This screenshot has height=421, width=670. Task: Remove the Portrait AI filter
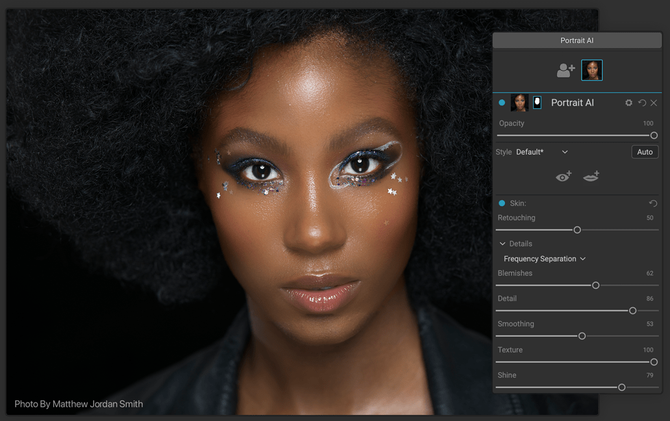(x=654, y=103)
